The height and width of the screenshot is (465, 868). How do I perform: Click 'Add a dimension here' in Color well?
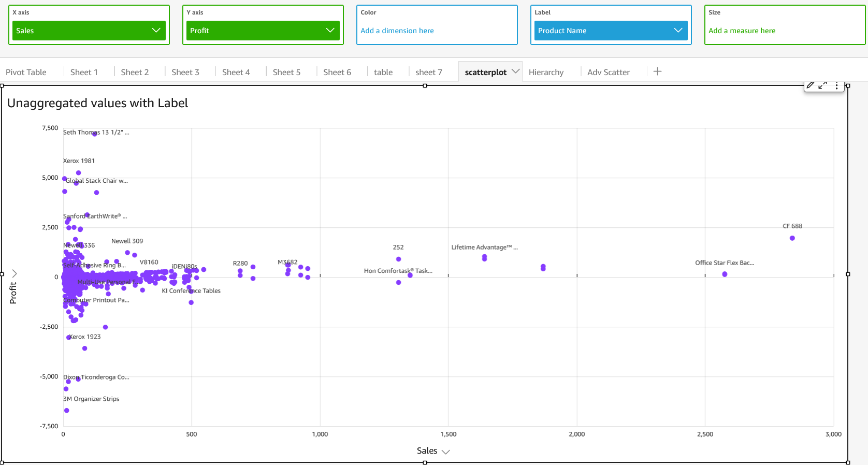[x=397, y=31]
